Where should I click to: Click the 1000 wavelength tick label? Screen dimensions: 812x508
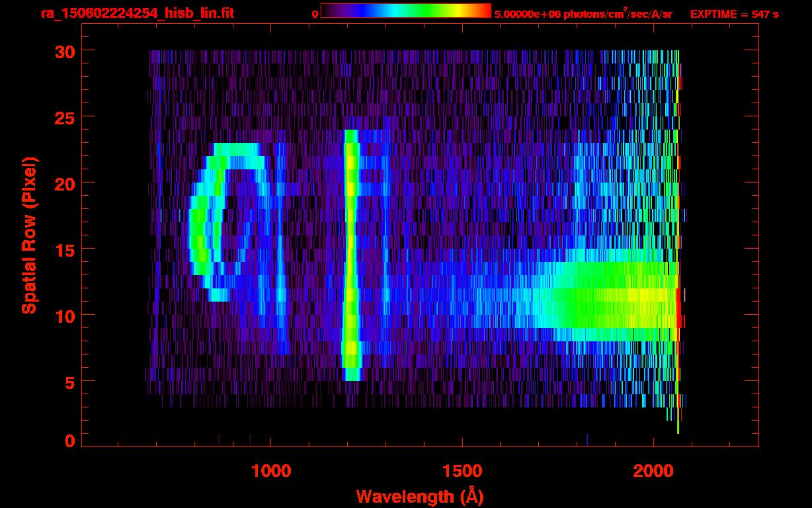coord(271,471)
